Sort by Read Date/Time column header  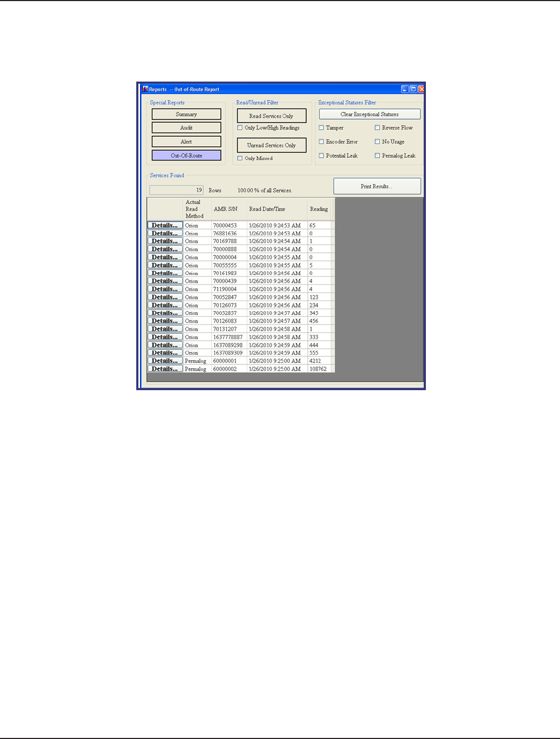pyautogui.click(x=277, y=209)
